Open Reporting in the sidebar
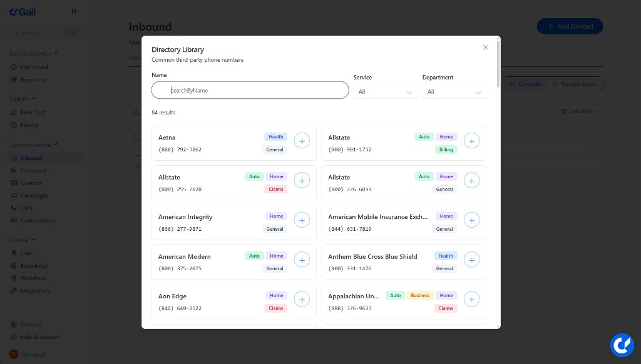This screenshot has width=641, height=364. pos(33,79)
